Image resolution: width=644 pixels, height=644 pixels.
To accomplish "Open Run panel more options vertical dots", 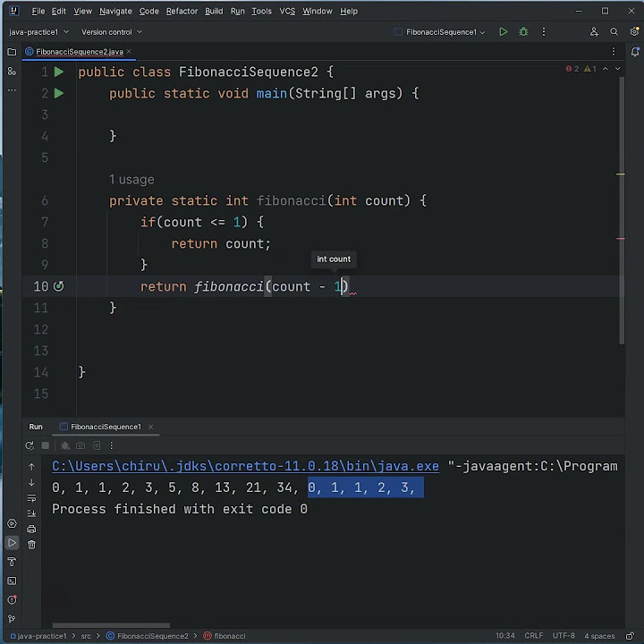I will (111, 445).
